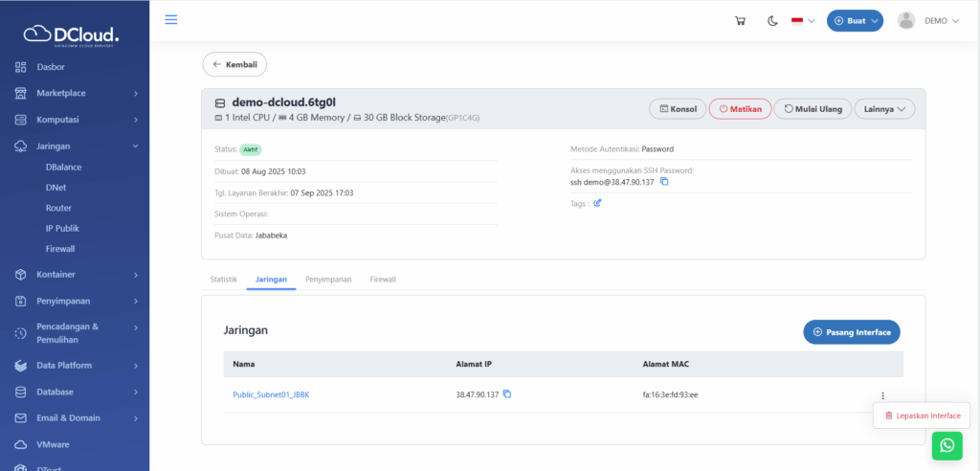This screenshot has width=980, height=471.
Task: Expand the Lainnya dropdown
Action: tap(884, 109)
